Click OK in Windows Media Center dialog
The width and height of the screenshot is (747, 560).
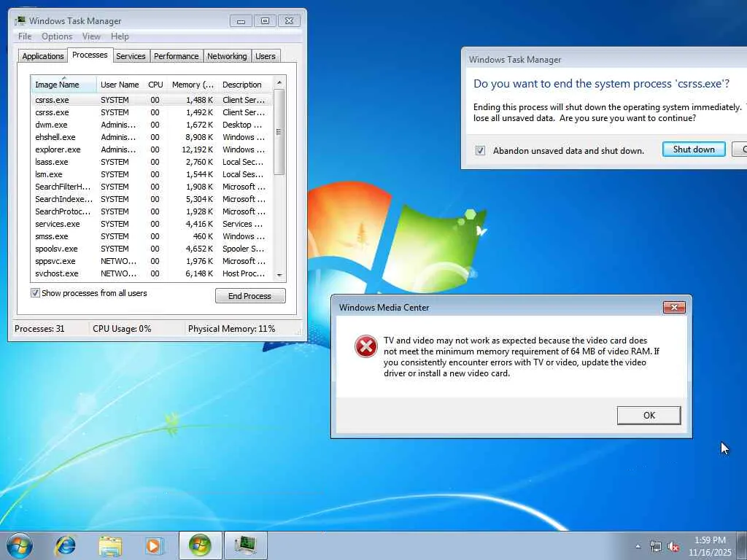pyautogui.click(x=649, y=415)
